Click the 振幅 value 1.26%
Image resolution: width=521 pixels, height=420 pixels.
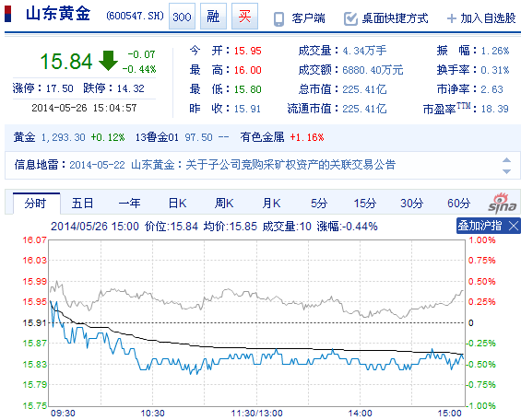495,51
